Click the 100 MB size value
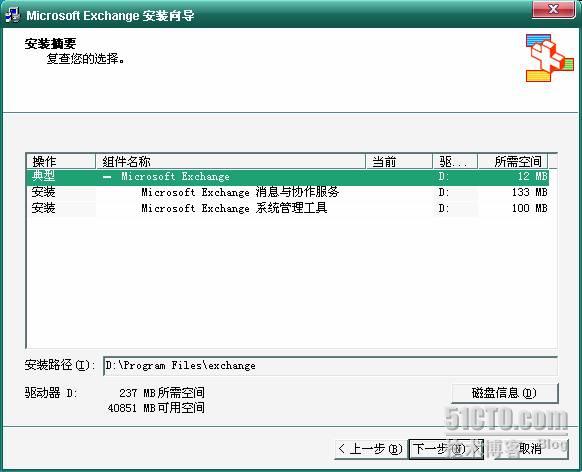Screen dimensions: 582x472 tap(530, 208)
